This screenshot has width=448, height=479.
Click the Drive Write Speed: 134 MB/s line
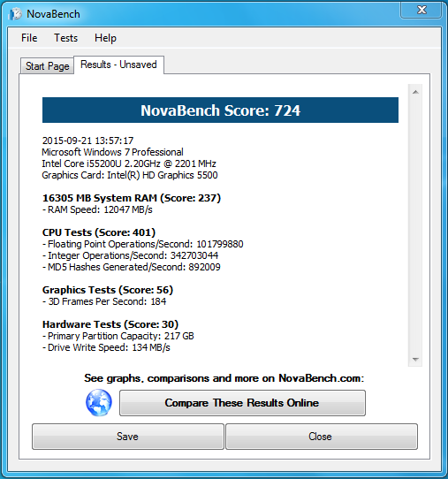[106, 347]
